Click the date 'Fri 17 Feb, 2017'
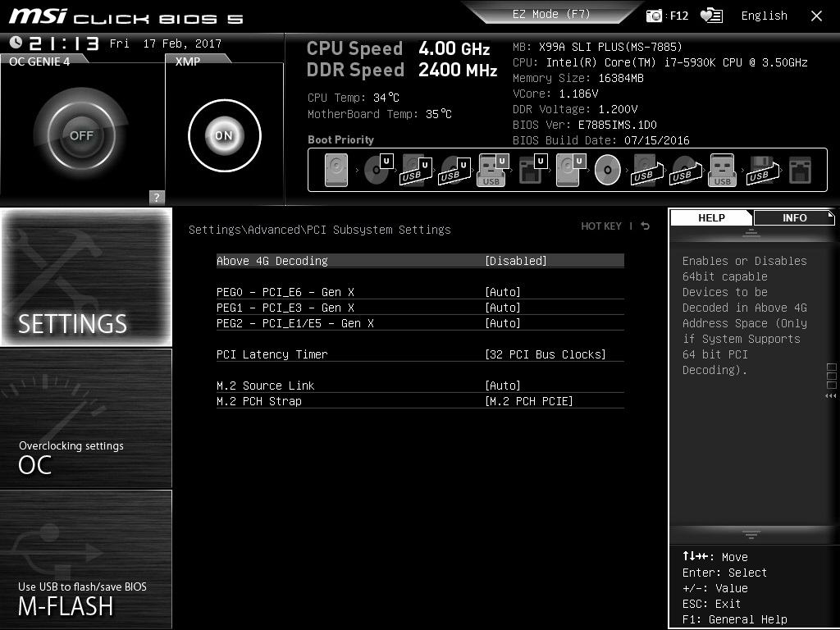Image resolution: width=840 pixels, height=630 pixels. click(165, 43)
